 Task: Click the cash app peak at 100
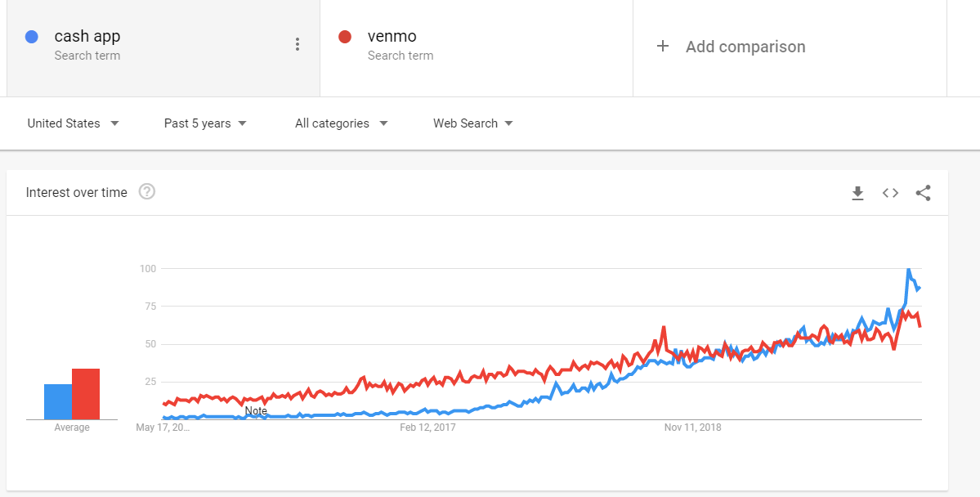[x=908, y=270]
